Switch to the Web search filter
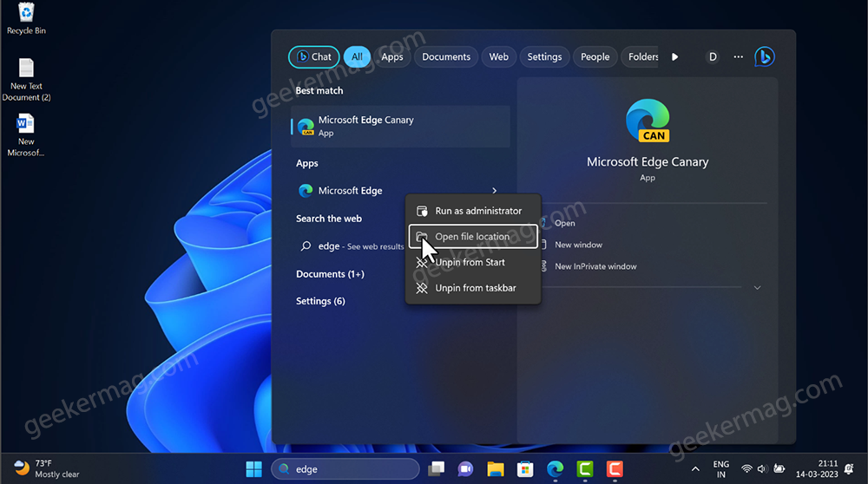The height and width of the screenshot is (484, 868). (499, 57)
